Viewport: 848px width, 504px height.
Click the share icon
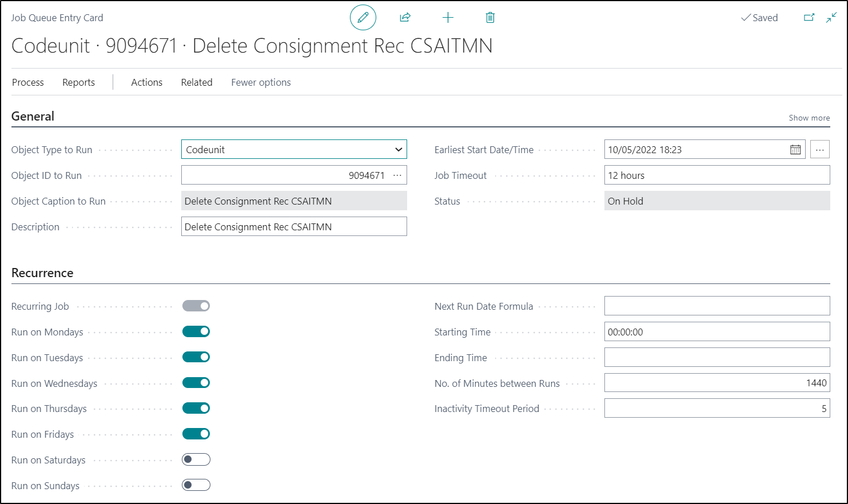coord(405,18)
